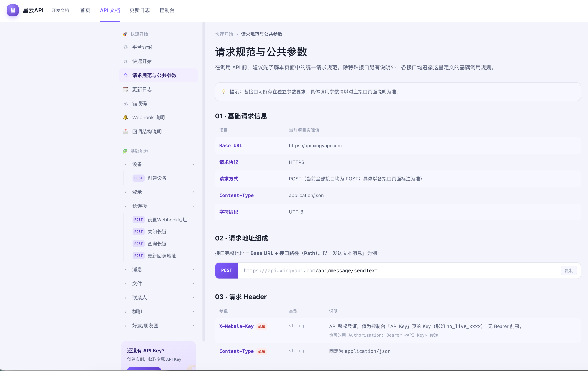
Task: Open 创建设备 API page
Action: coord(157,178)
